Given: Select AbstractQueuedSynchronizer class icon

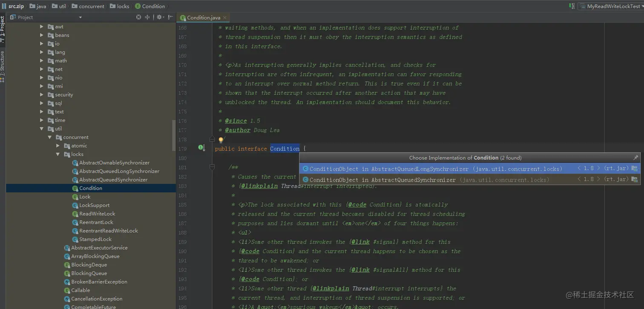Looking at the screenshot, I should [75, 180].
